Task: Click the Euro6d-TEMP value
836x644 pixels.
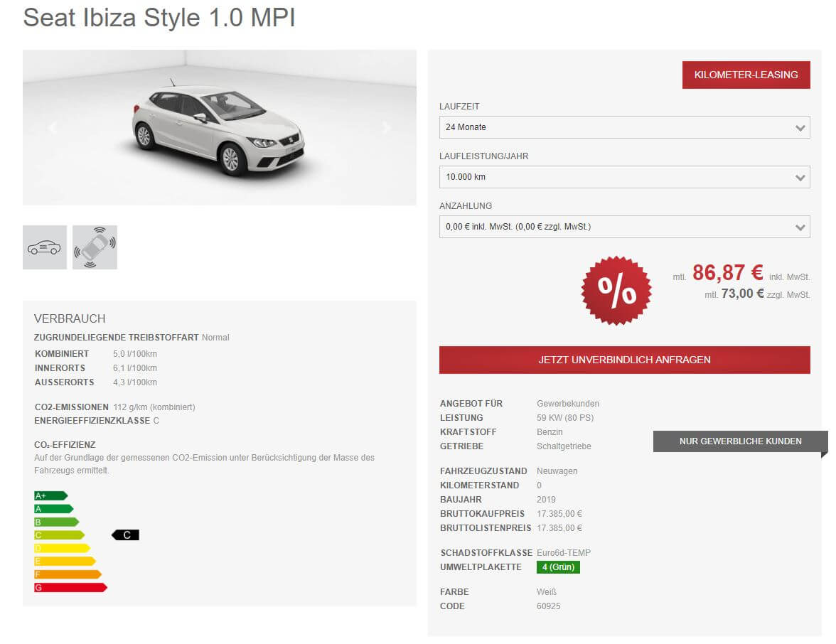Action: pos(564,553)
